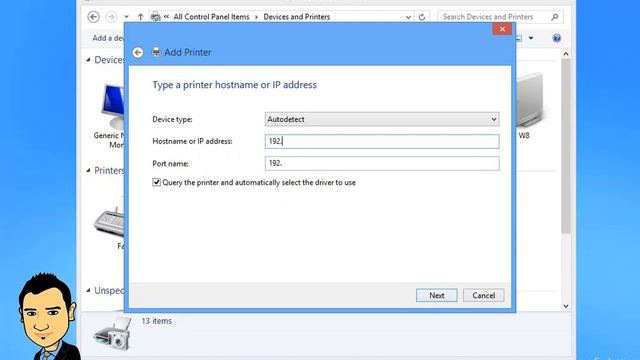The width and height of the screenshot is (640, 360).
Task: Click the printer icon in details pane
Action: coord(112,335)
